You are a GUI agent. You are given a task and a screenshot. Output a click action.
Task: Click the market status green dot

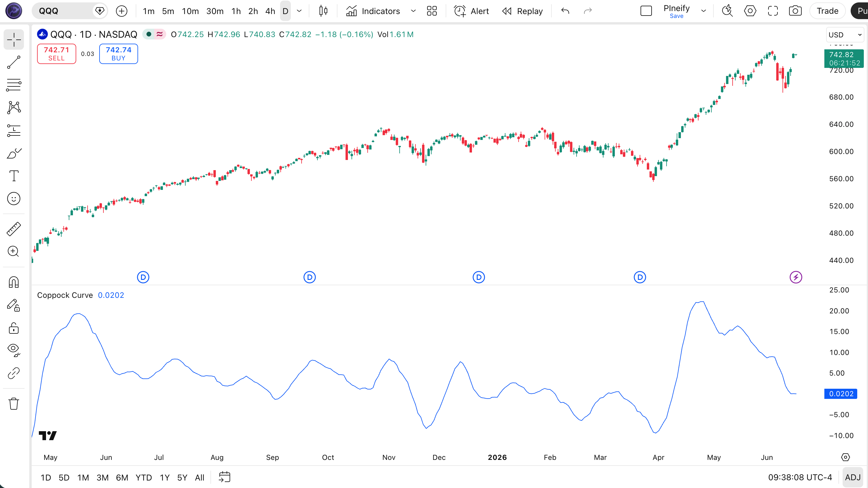coord(149,34)
